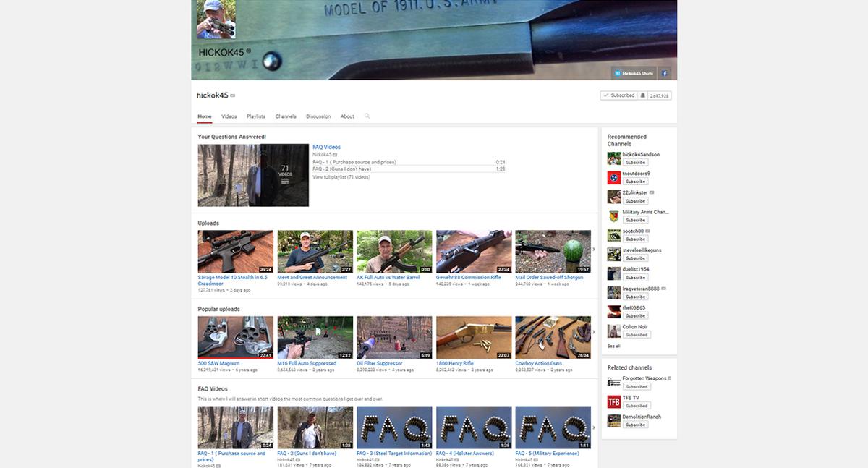The height and width of the screenshot is (468, 868).
Task: Subscribe to 22plinkster
Action: 636,201
